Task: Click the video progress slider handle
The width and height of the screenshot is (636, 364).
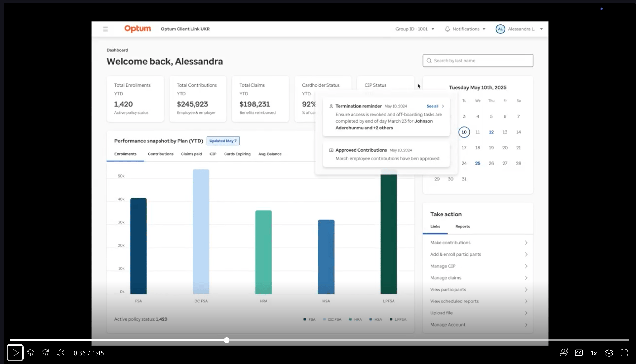Action: [226, 340]
